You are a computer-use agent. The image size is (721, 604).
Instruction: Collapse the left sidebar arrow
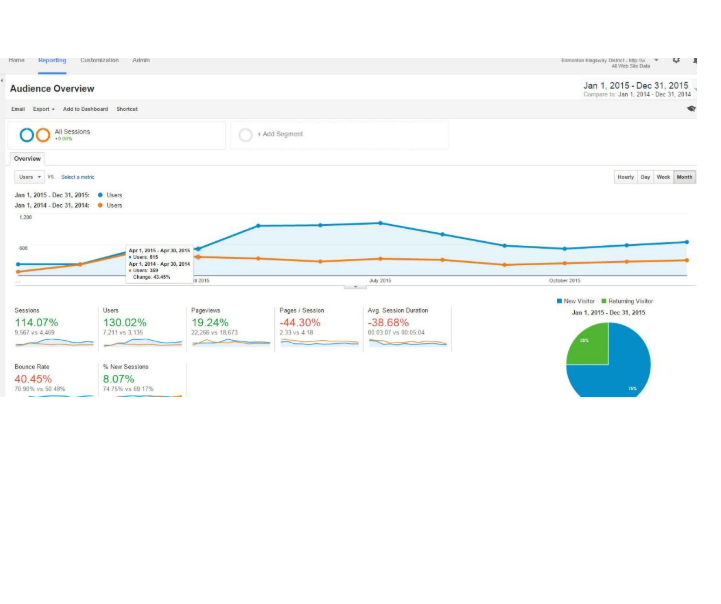[x=3, y=79]
